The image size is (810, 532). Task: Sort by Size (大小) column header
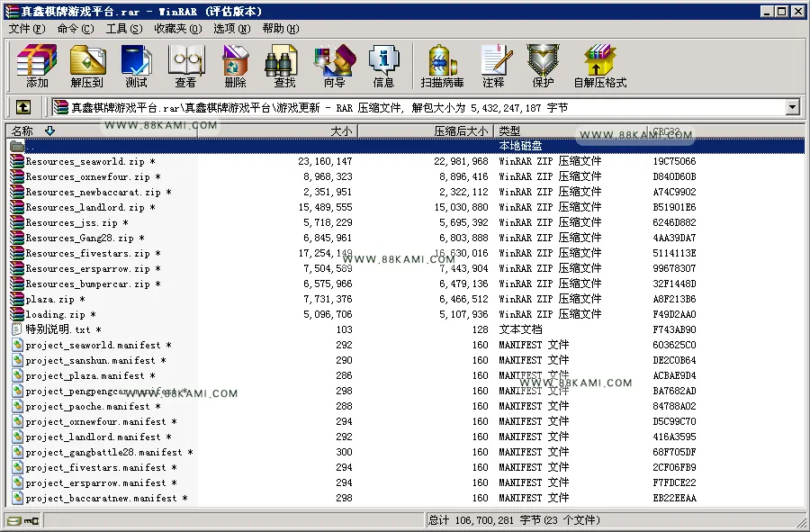(x=277, y=131)
